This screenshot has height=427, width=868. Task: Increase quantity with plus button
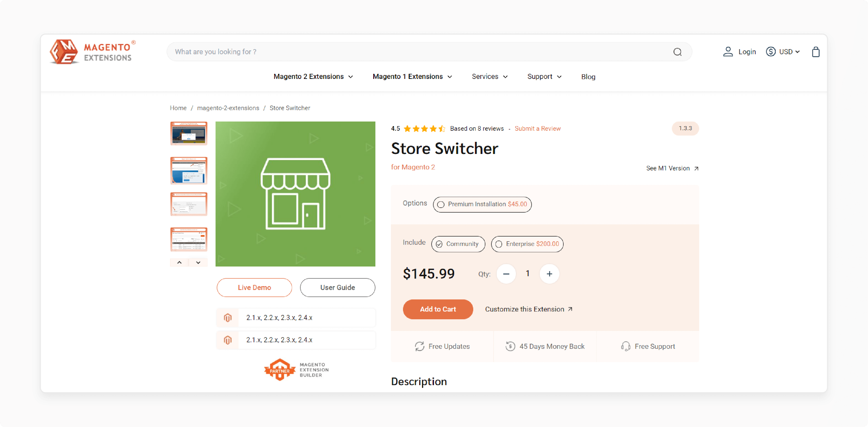click(549, 274)
